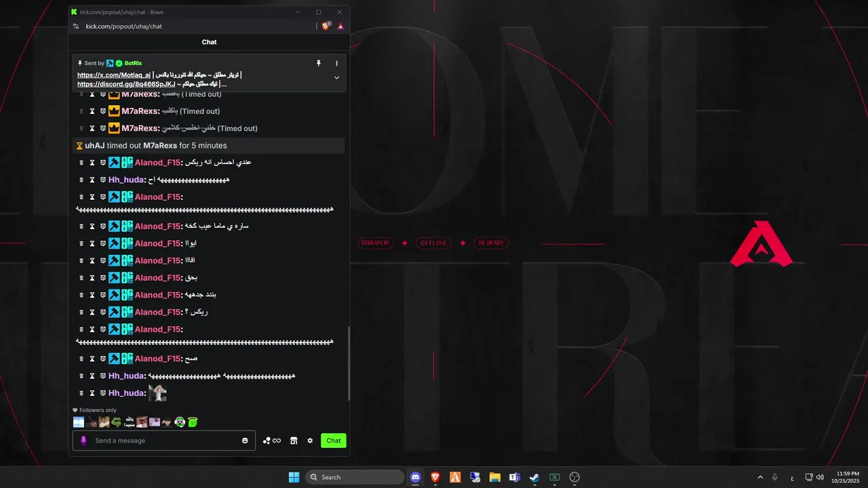Image resolution: width=868 pixels, height=488 pixels.
Task: Delete the Hh_huda message starting with "اح"
Action: click(81, 180)
